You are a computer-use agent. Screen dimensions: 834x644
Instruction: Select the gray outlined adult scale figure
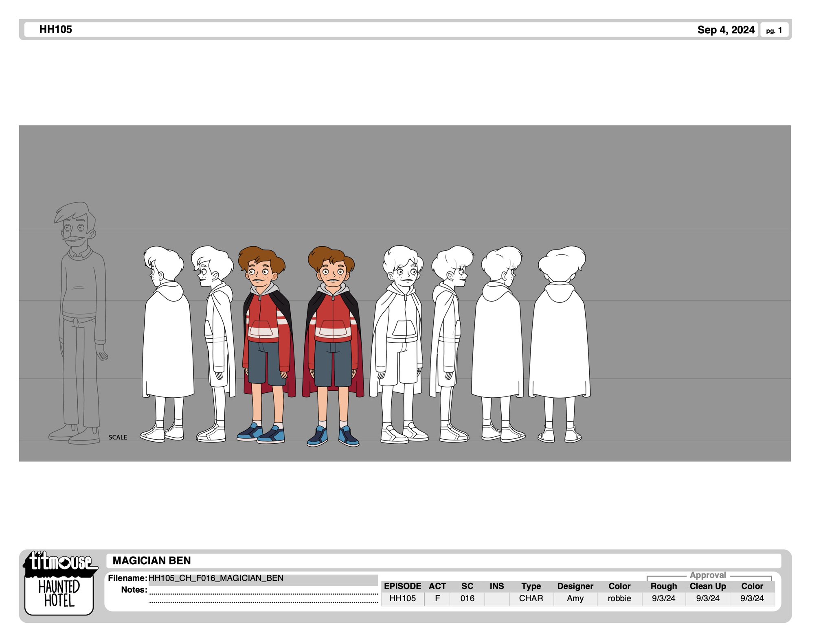(x=79, y=323)
